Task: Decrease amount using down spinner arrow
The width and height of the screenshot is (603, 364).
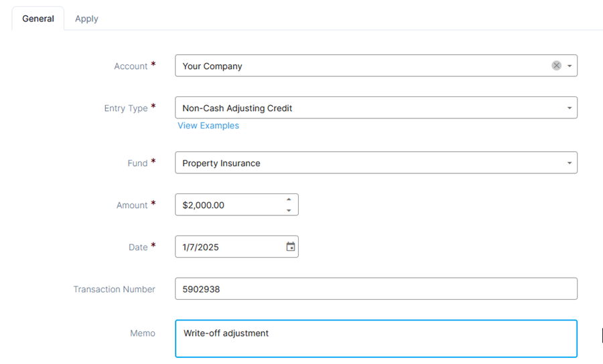Action: point(289,210)
